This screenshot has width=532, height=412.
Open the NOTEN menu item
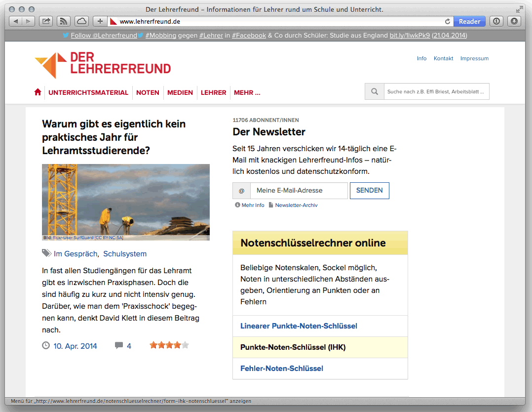[x=148, y=92]
